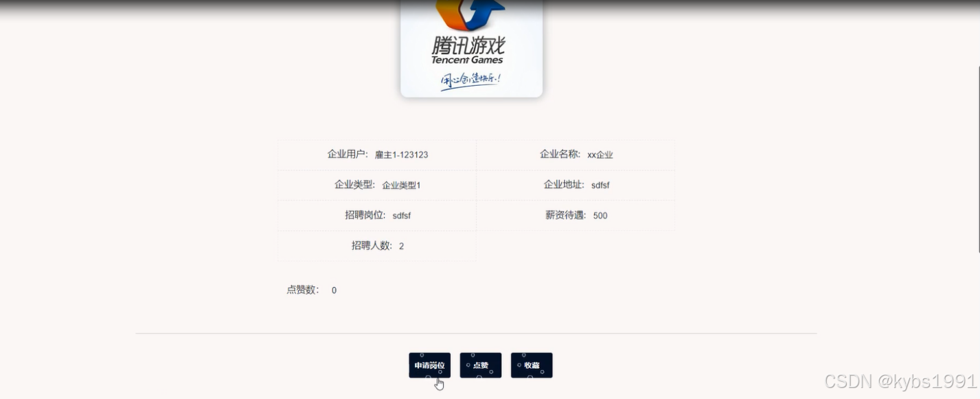Select the sdfsf value beside 企业地址
The width and height of the screenshot is (980, 399).
(x=600, y=185)
